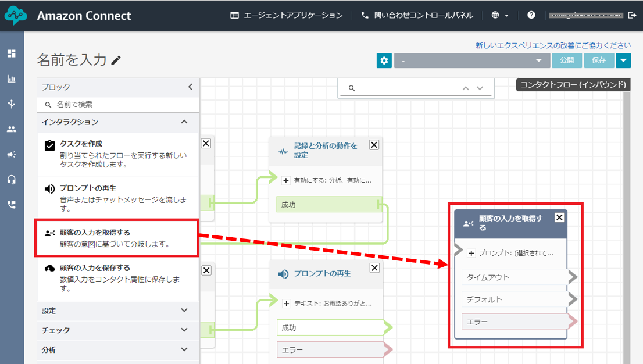
Task: Click the 名前で検索 block search field
Action: pyautogui.click(x=118, y=105)
